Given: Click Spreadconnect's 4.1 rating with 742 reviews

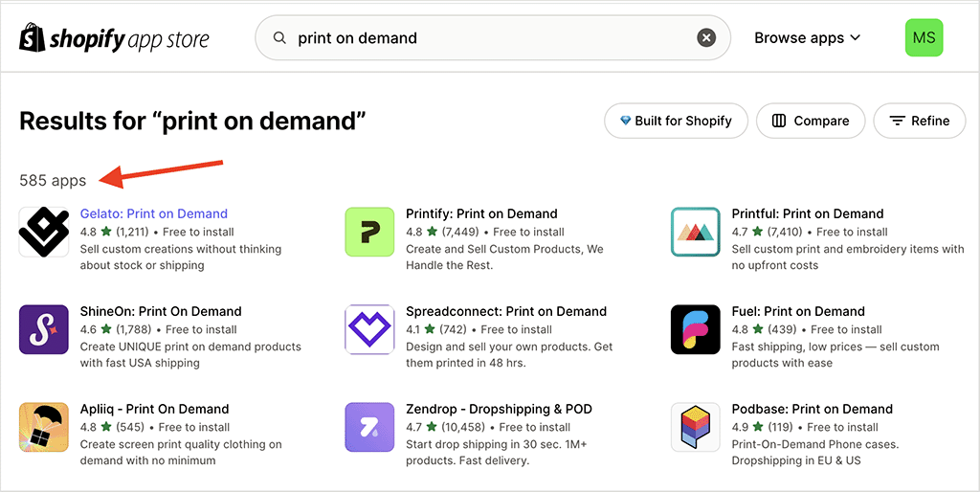Looking at the screenshot, I should [x=436, y=329].
